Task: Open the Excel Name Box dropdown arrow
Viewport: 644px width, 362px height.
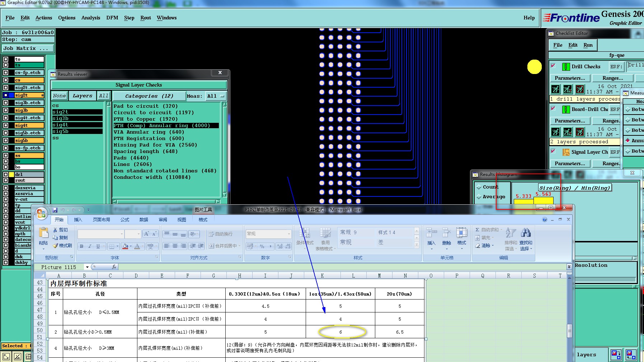Action: pos(87,267)
